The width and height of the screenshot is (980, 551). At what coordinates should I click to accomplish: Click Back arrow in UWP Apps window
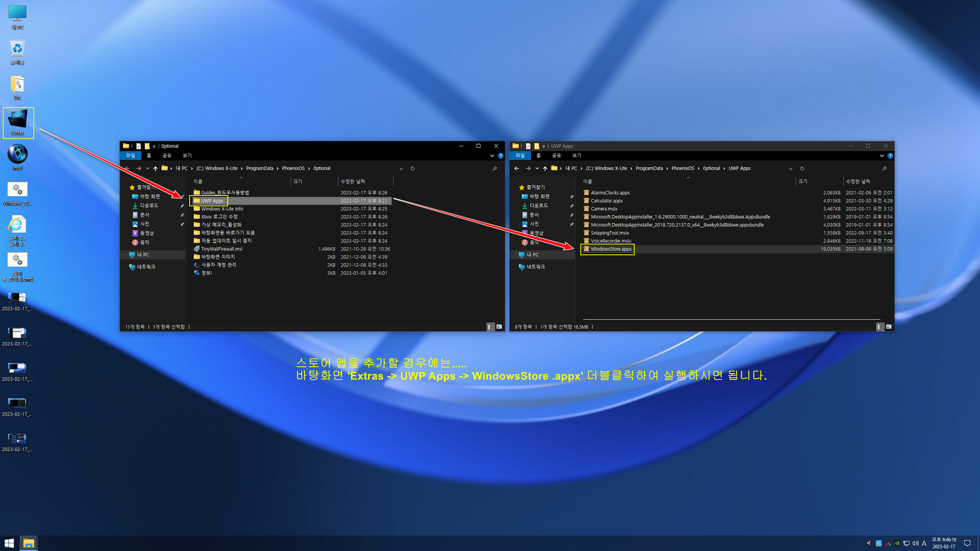click(517, 168)
